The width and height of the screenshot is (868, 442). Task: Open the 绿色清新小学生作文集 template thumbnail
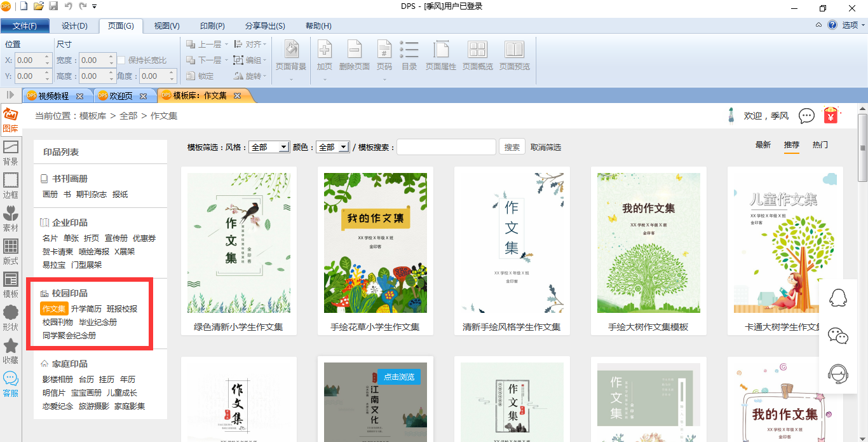[x=239, y=243]
